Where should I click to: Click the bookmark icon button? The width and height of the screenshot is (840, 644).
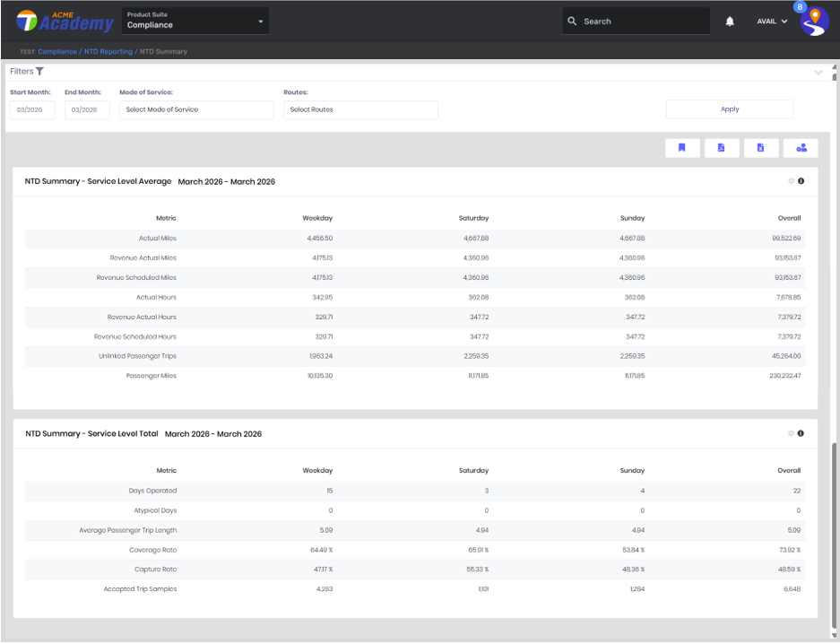[682, 148]
